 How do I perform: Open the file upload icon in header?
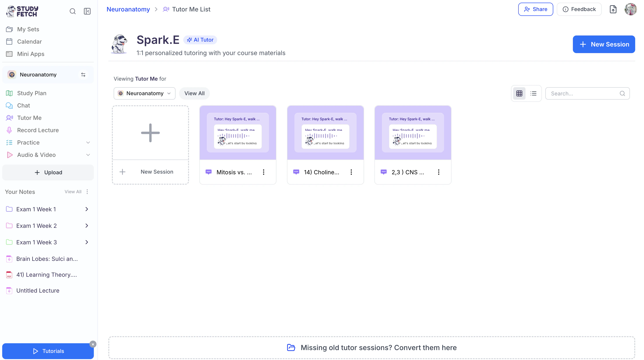click(613, 9)
